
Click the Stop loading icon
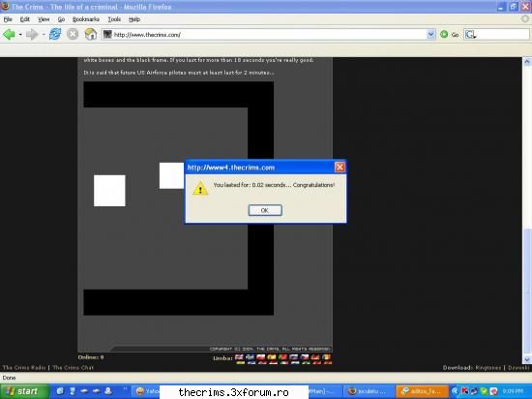pos(73,34)
